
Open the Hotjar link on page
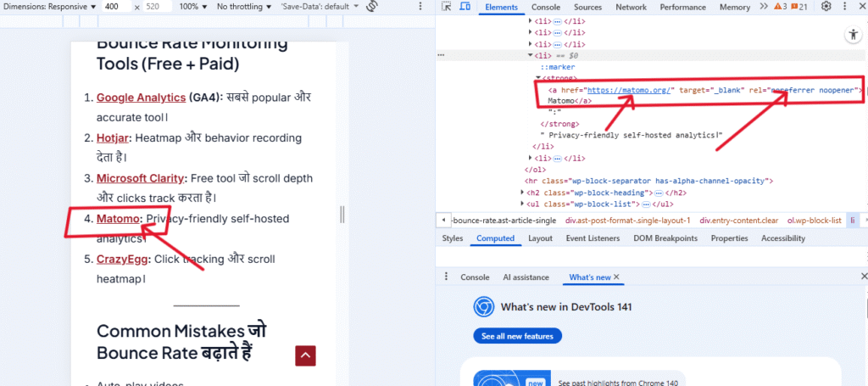(x=113, y=138)
